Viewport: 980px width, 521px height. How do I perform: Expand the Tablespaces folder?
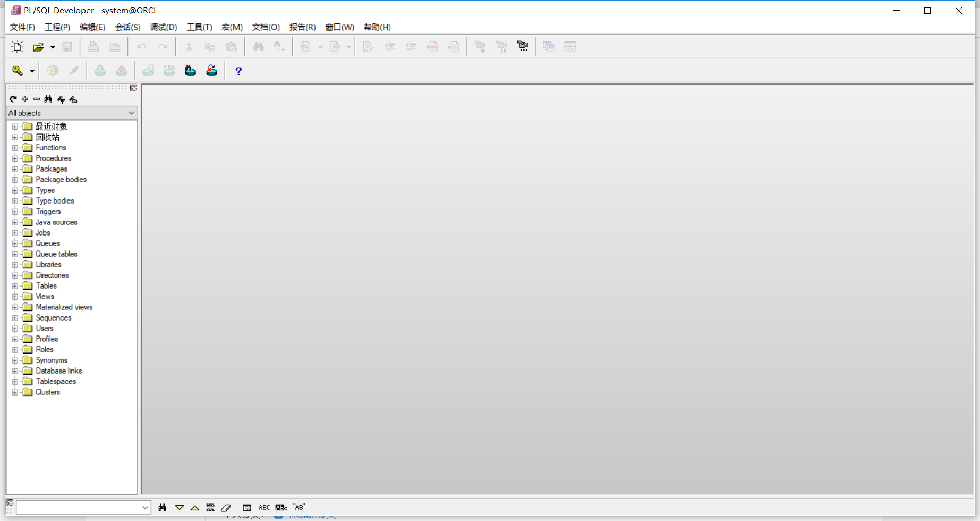pos(15,382)
